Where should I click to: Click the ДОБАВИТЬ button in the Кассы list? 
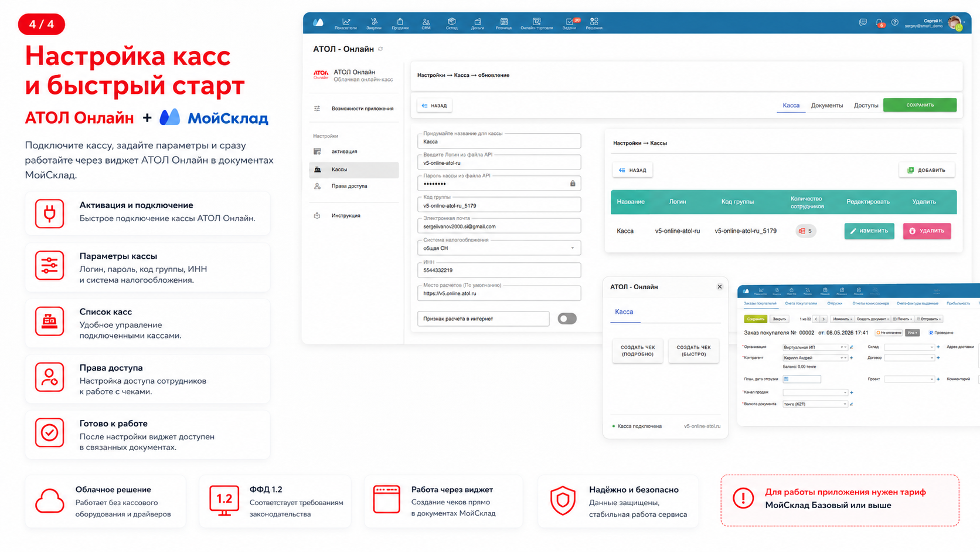pos(927,170)
